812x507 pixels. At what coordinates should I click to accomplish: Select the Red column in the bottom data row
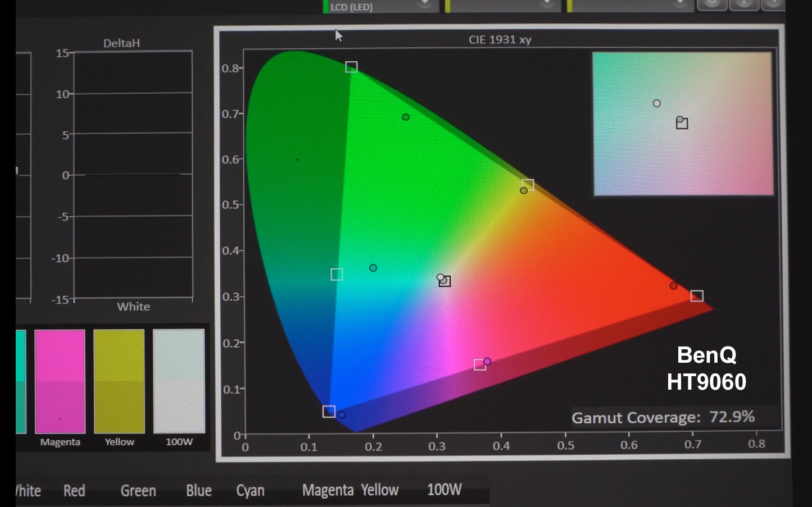pos(74,491)
